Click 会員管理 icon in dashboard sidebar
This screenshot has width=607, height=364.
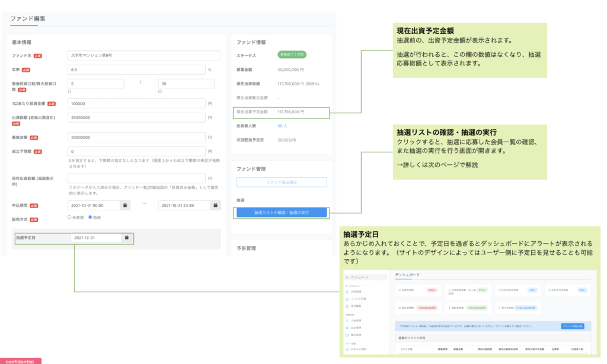[347, 292]
